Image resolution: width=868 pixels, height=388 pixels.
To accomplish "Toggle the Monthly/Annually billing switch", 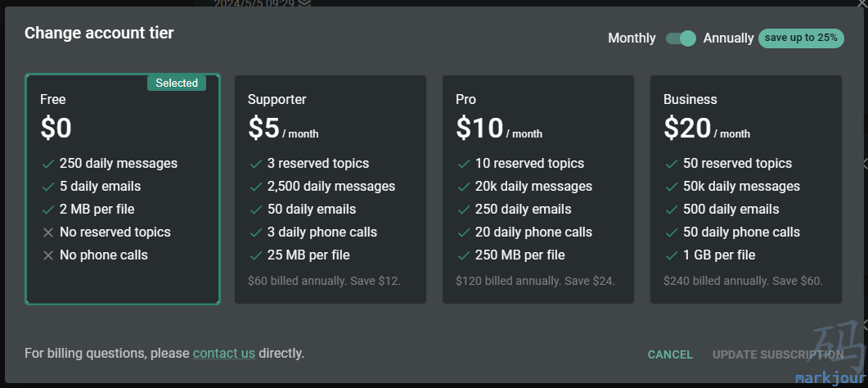I will coord(681,38).
